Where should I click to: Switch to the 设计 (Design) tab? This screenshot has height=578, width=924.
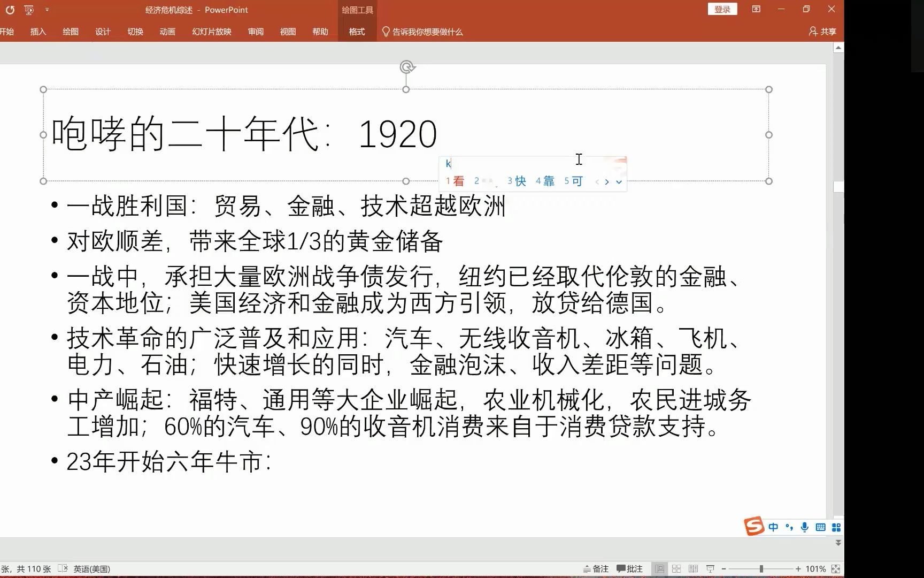(x=103, y=32)
